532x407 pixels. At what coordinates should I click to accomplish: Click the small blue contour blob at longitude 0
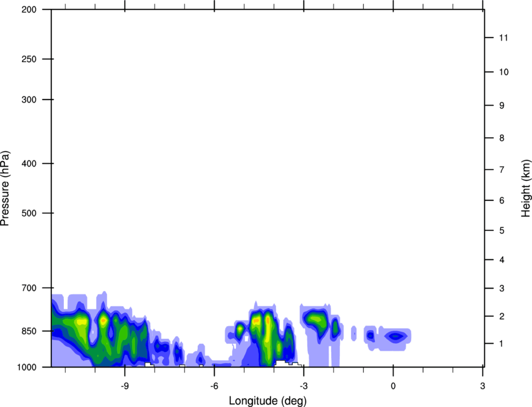395,336
